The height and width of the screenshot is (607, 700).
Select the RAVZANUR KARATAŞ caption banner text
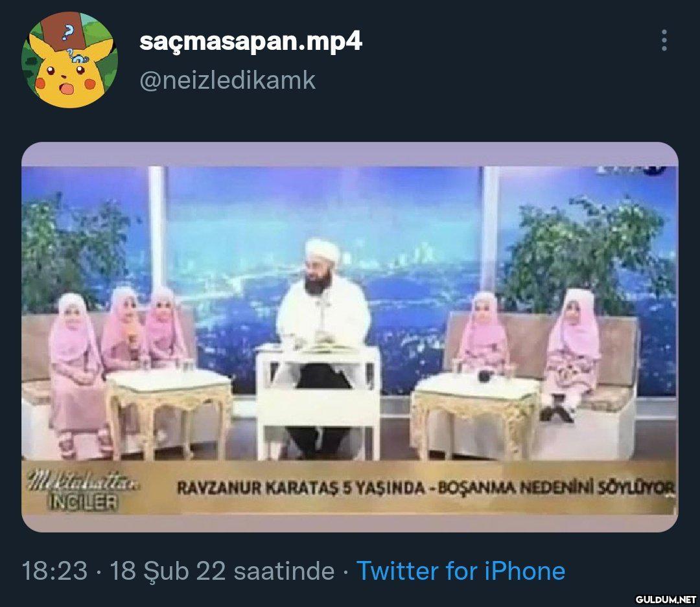260,488
